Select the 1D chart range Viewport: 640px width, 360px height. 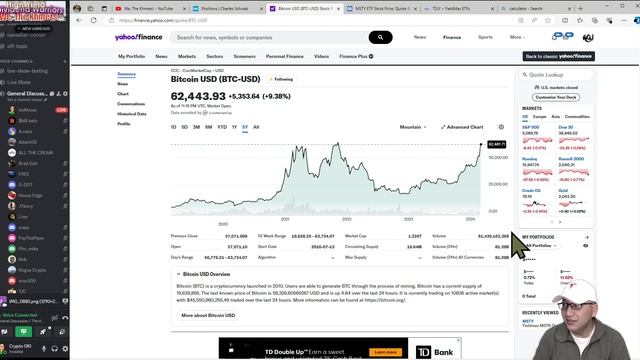(173, 127)
